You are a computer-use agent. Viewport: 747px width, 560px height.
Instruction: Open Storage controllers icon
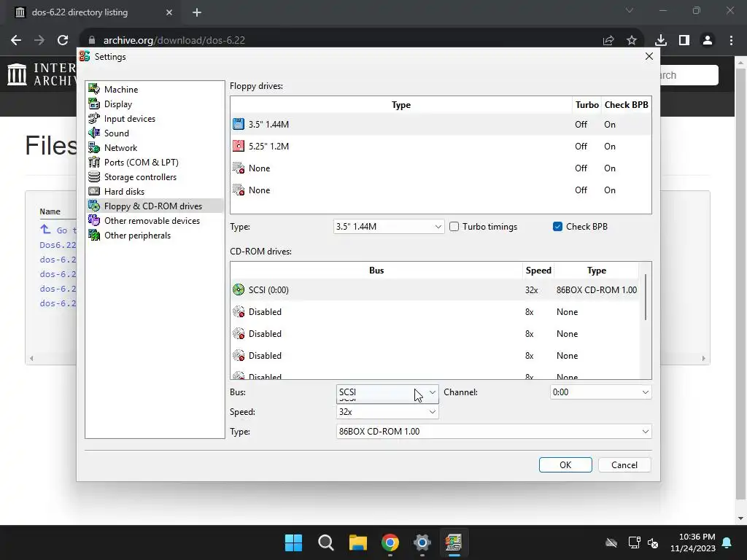(x=94, y=176)
